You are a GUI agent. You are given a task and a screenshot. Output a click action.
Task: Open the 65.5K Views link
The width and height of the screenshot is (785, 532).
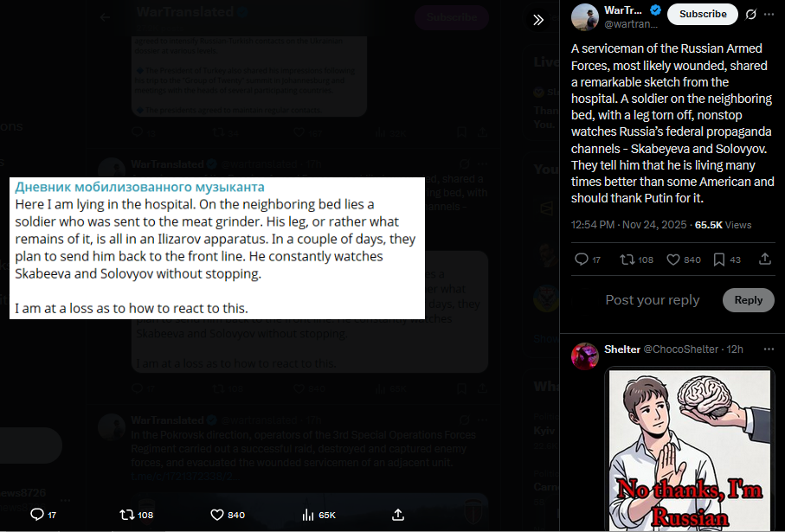[723, 225]
